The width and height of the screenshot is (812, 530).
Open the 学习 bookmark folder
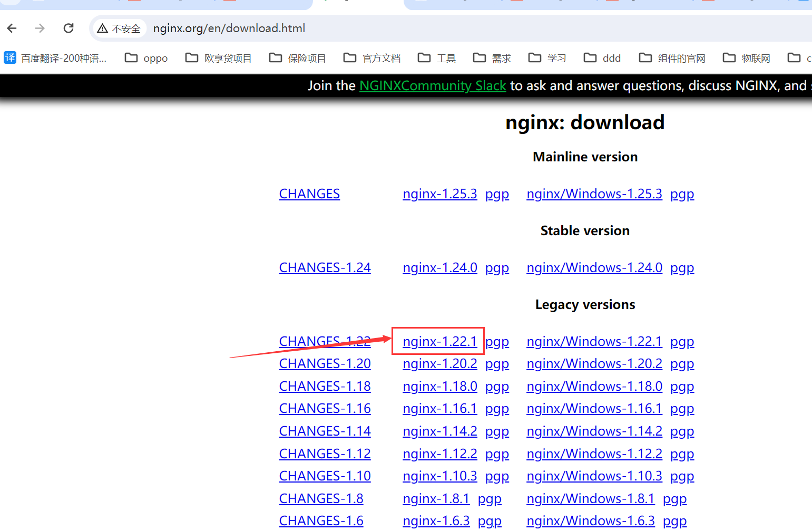tap(547, 58)
